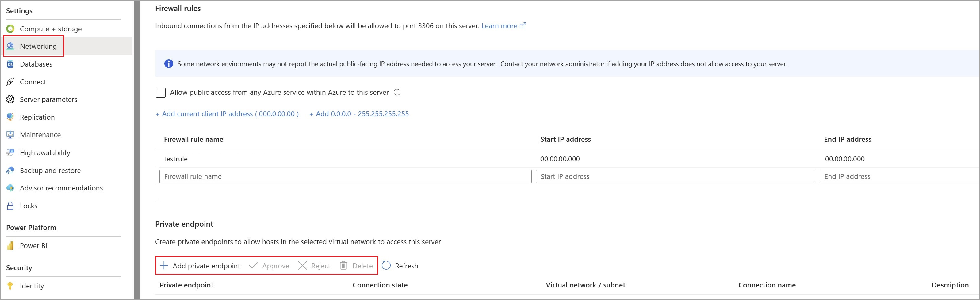980x300 pixels.
Task: Click the Refresh circular arrow icon
Action: coord(386,265)
